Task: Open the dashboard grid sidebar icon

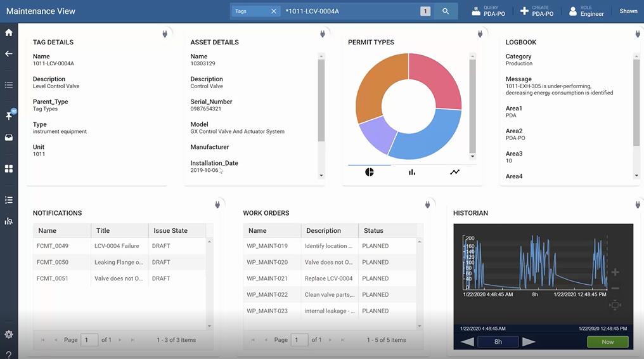Action: 9,169
